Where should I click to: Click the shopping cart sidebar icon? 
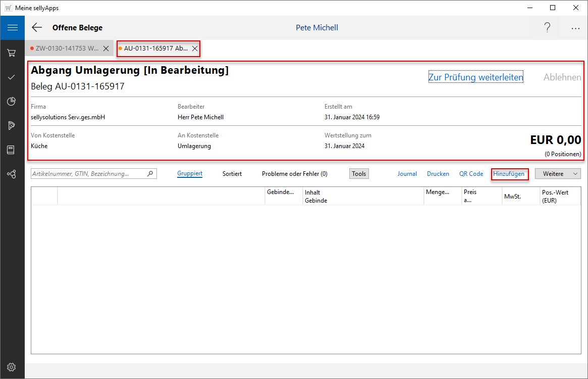pyautogui.click(x=12, y=53)
